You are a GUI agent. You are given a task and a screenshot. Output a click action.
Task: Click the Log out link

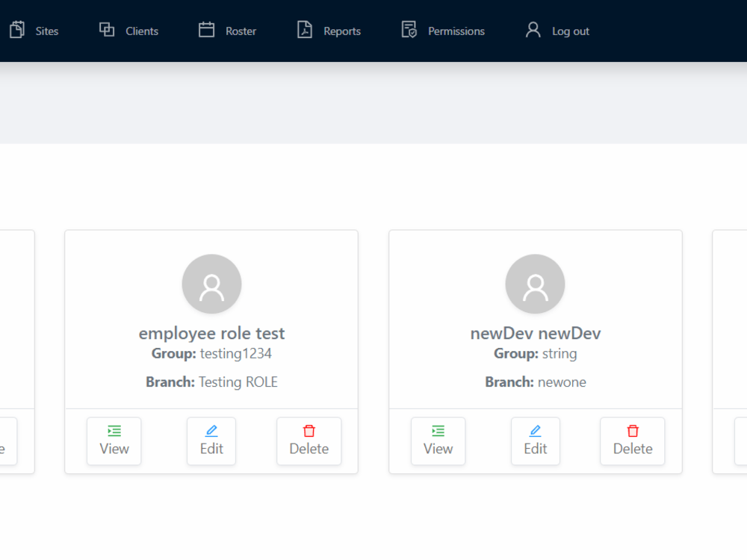coord(557,31)
